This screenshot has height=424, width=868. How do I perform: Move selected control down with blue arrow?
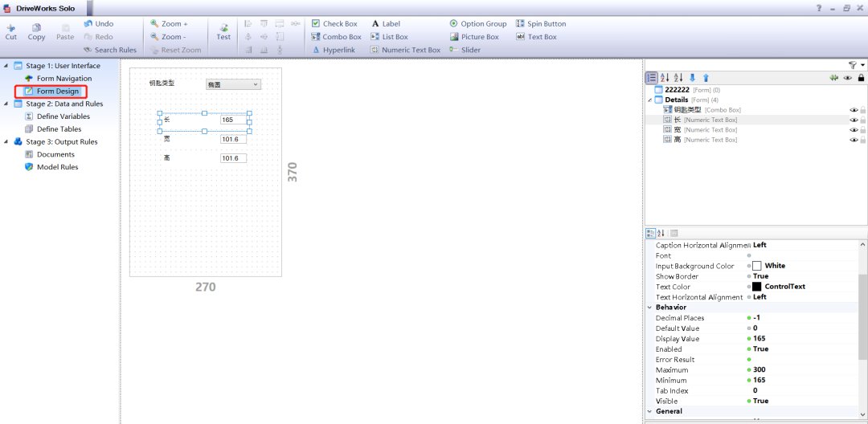692,78
